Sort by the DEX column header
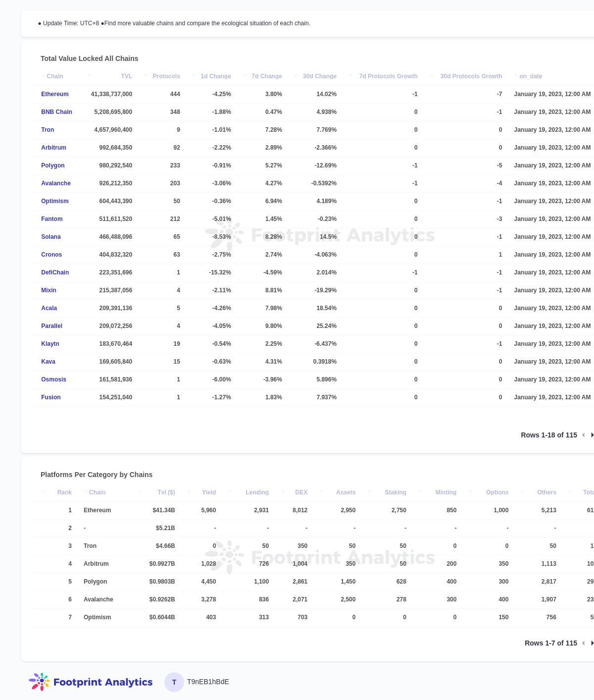This screenshot has width=594, height=700. [301, 492]
